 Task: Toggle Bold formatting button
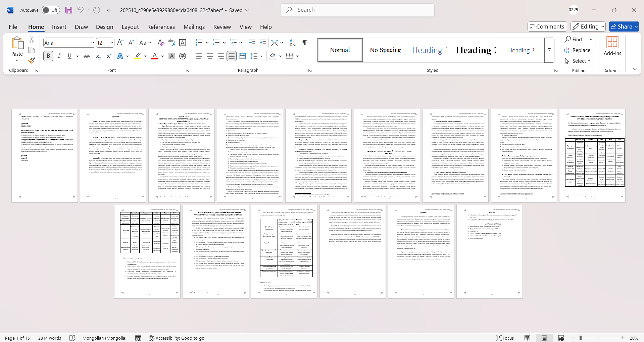coord(48,56)
